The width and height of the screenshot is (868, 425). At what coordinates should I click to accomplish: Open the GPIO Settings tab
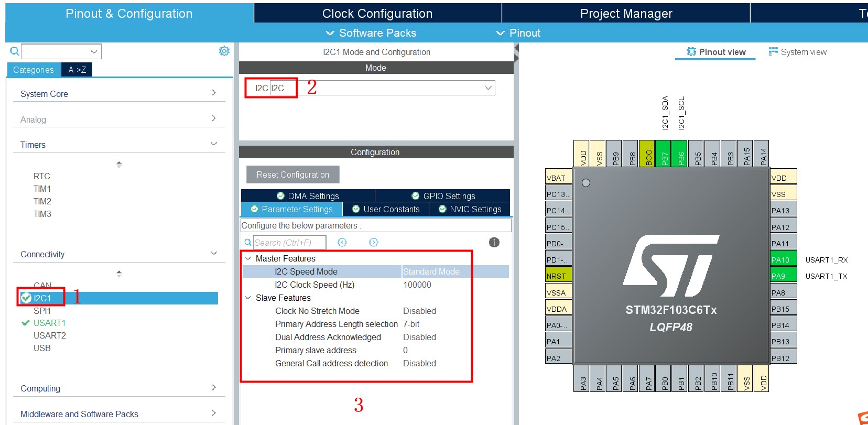point(443,195)
